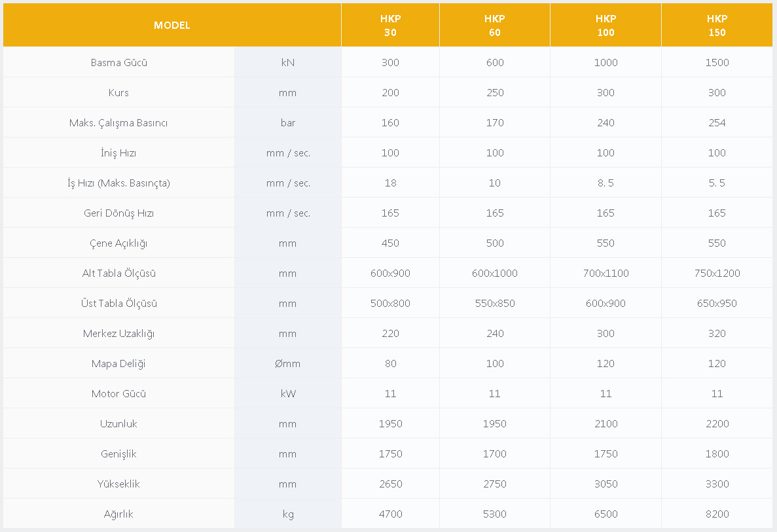Click the kg unit cell
Screen dimensions: 777x532
pyautogui.click(x=288, y=514)
